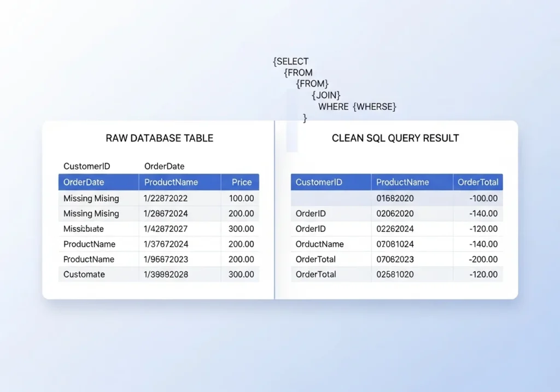Screen dimensions: 560x392
Task: Click the OrderDate header in the blue row
Action: [84, 182]
